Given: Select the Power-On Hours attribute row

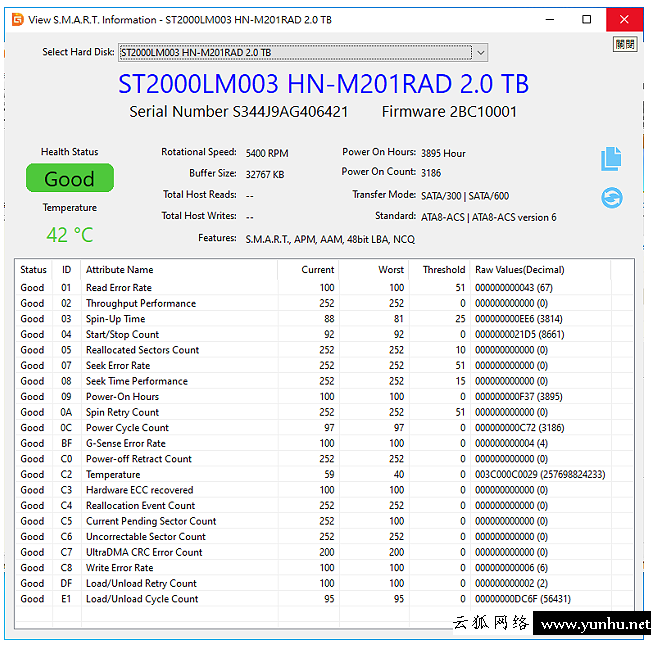Looking at the screenshot, I should pos(324,397).
